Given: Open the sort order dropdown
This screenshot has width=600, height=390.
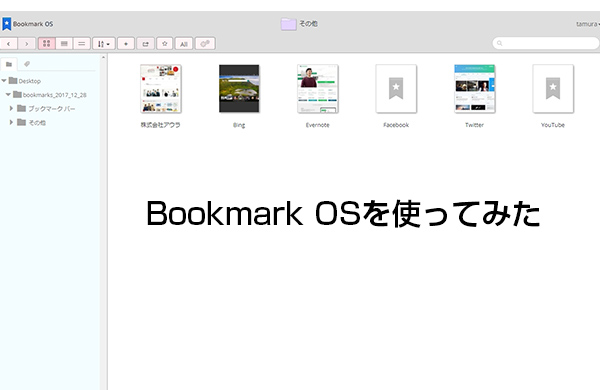Looking at the screenshot, I should tap(104, 44).
